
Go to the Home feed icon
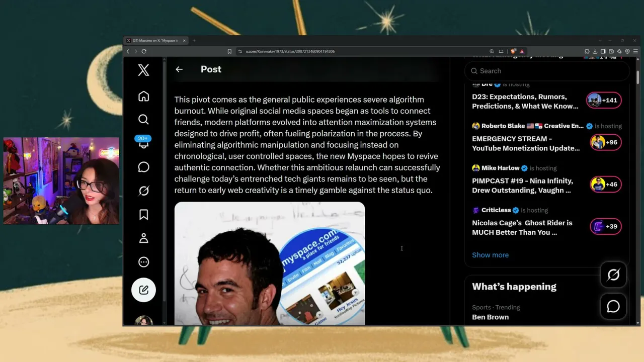coord(143,96)
